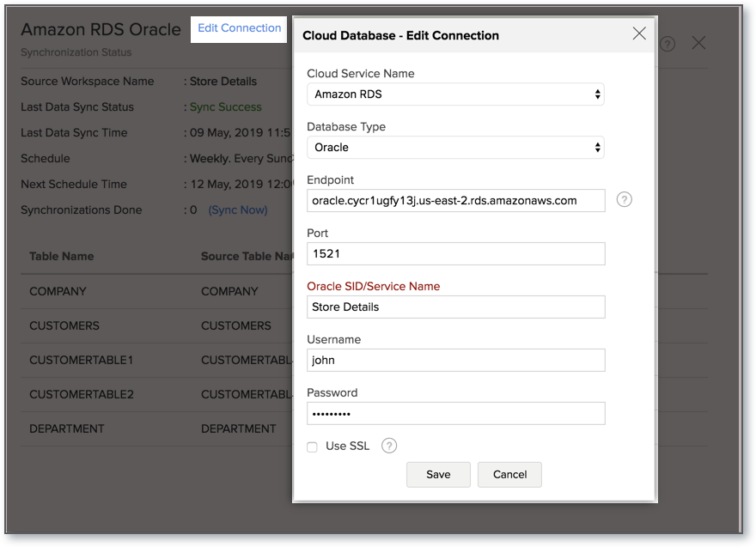756x547 pixels.
Task: Open the Cloud Service Name dropdown
Action: coord(455,94)
